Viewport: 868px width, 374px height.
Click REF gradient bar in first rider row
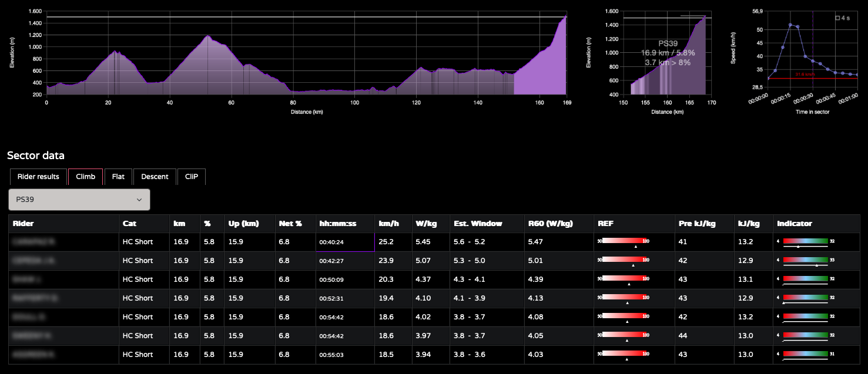(623, 241)
